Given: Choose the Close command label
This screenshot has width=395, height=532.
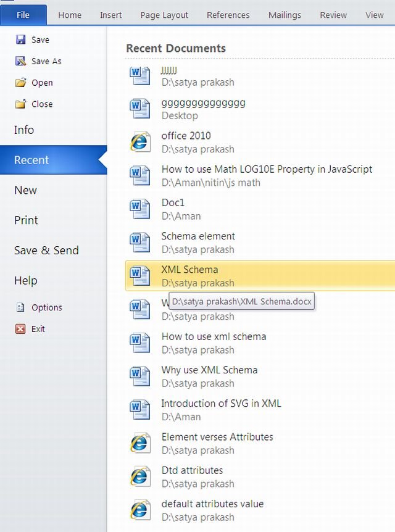Looking at the screenshot, I should point(42,104).
